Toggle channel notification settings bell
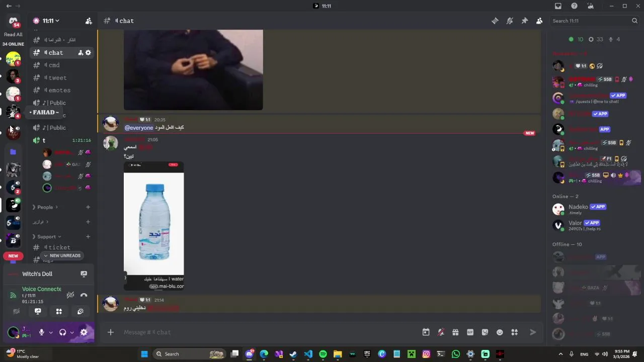This screenshot has height=362, width=644. [x=510, y=21]
